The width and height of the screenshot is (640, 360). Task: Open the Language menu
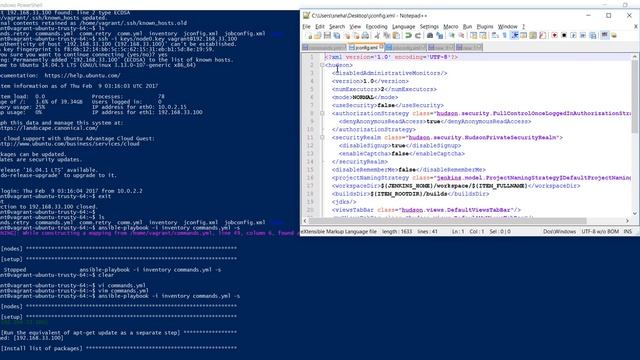[x=403, y=27]
